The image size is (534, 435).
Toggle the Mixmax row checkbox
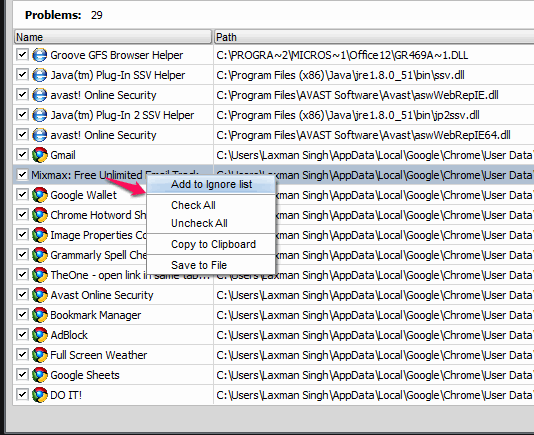[x=22, y=175]
